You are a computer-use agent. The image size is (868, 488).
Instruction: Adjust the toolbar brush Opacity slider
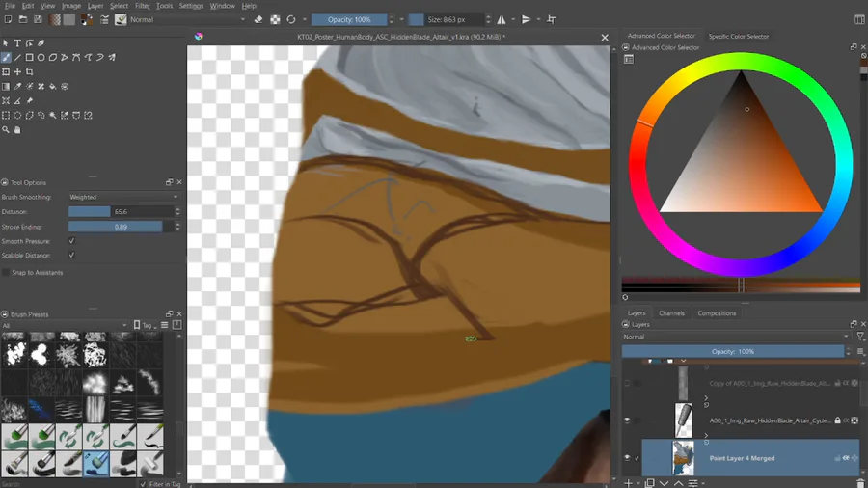tap(349, 19)
